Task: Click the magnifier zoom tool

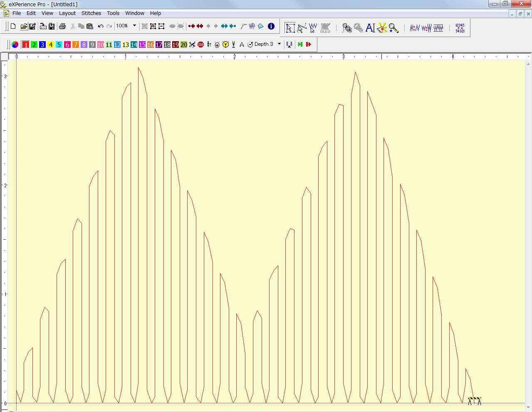Action: [x=393, y=28]
